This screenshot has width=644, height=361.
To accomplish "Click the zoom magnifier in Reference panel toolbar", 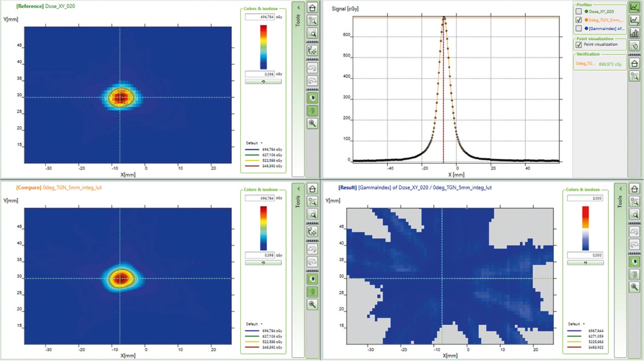I will pos(312,123).
